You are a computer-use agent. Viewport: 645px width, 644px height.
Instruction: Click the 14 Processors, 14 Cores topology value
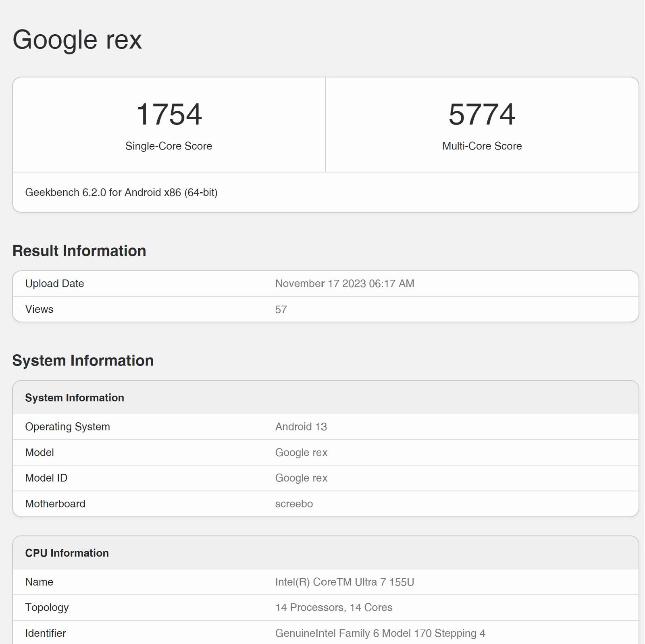click(333, 607)
